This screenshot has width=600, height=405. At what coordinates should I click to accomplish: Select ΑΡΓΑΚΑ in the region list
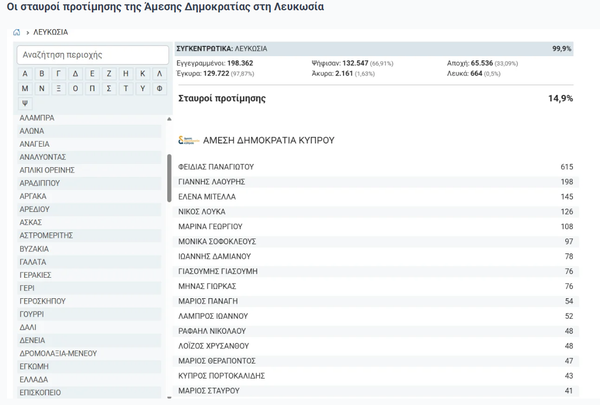tap(90, 196)
